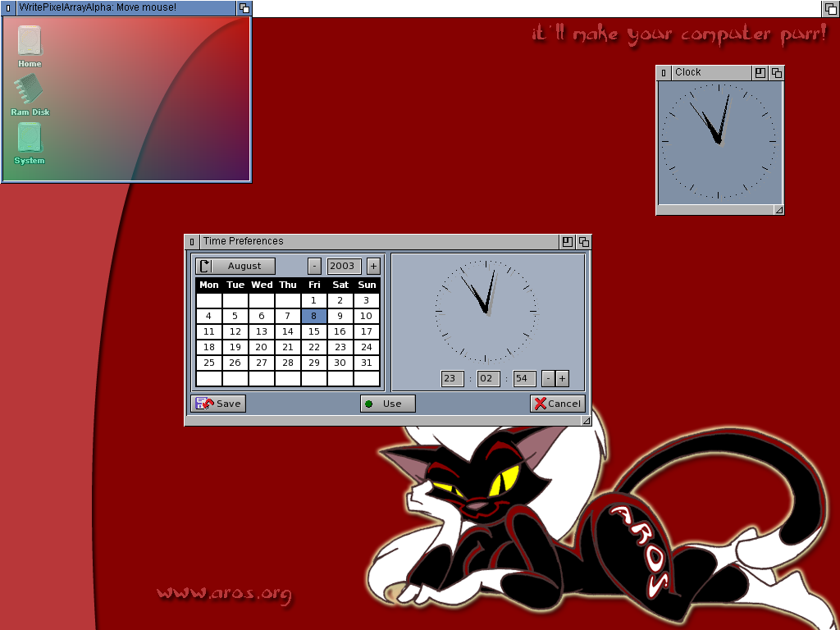Click the Clock window resize gadget
Image resolution: width=840 pixels, height=630 pixels.
point(779,210)
